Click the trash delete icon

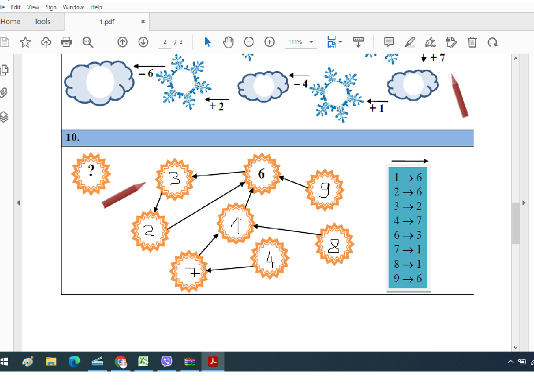click(x=472, y=42)
